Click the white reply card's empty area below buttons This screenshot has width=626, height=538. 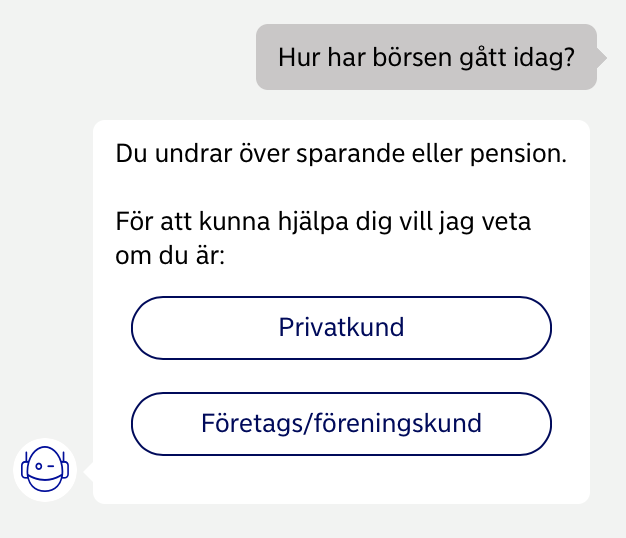coord(341,480)
